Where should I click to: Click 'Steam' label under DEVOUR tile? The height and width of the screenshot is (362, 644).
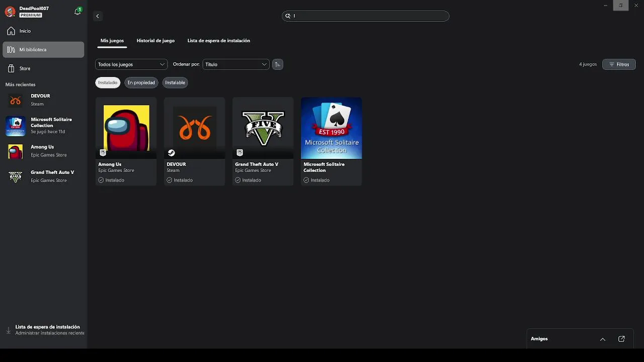click(173, 170)
